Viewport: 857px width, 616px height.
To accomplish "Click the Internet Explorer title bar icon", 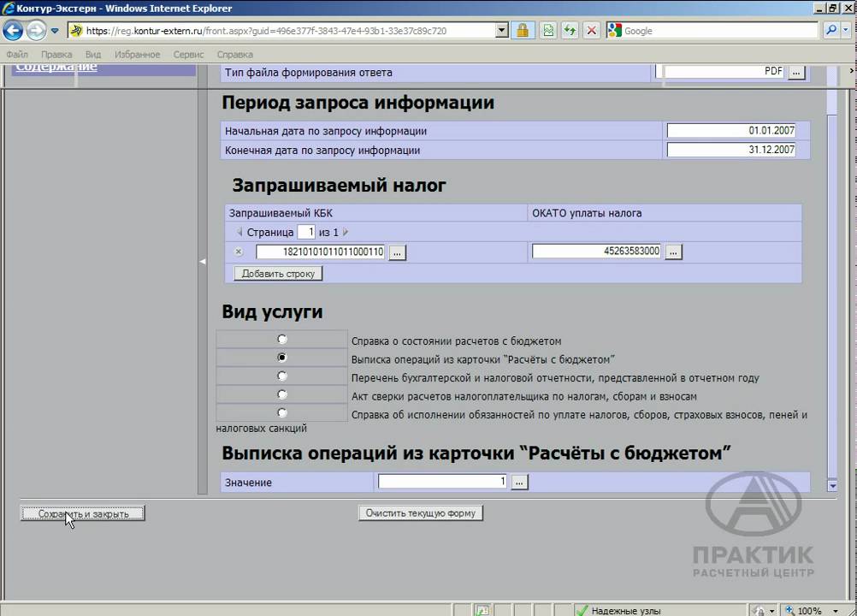I will pos(8,9).
